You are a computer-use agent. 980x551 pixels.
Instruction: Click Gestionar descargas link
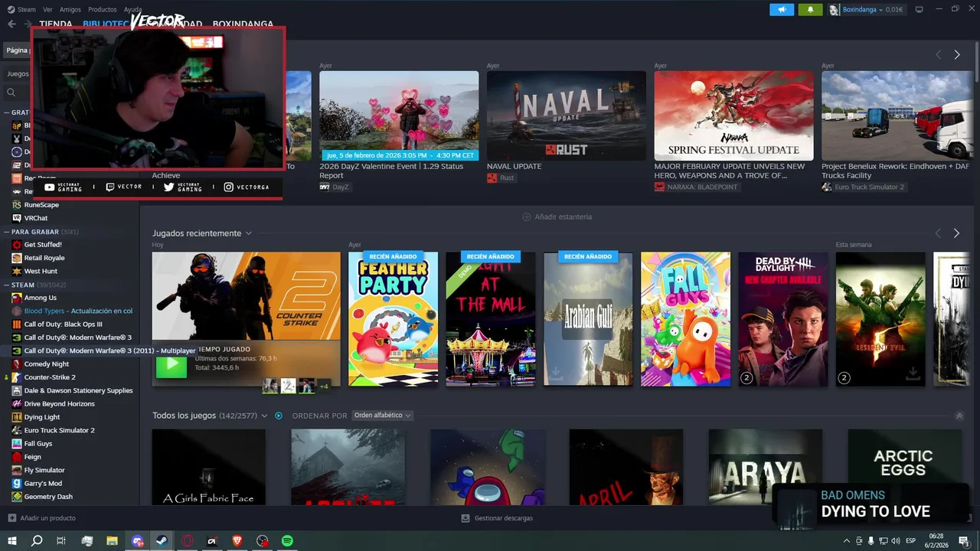503,518
